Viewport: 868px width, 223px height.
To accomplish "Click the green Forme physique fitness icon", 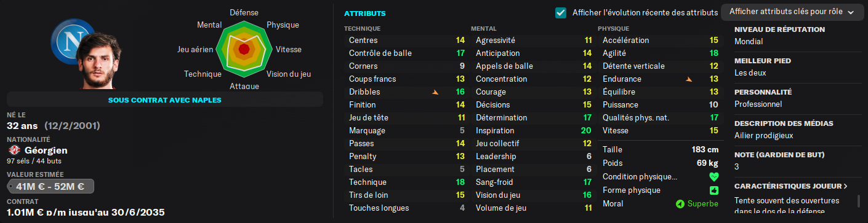I will point(714,190).
